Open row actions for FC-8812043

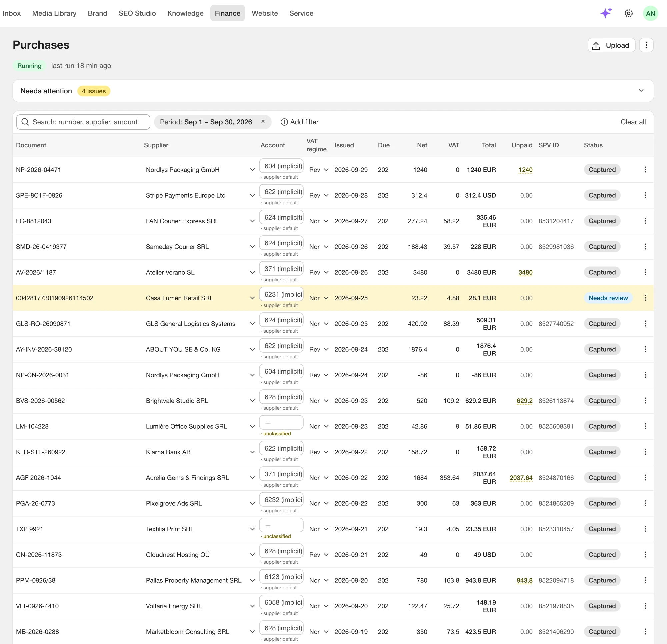pos(645,221)
